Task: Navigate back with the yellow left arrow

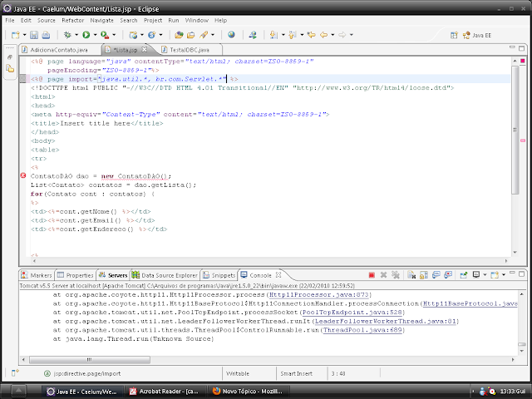Action: (323, 35)
